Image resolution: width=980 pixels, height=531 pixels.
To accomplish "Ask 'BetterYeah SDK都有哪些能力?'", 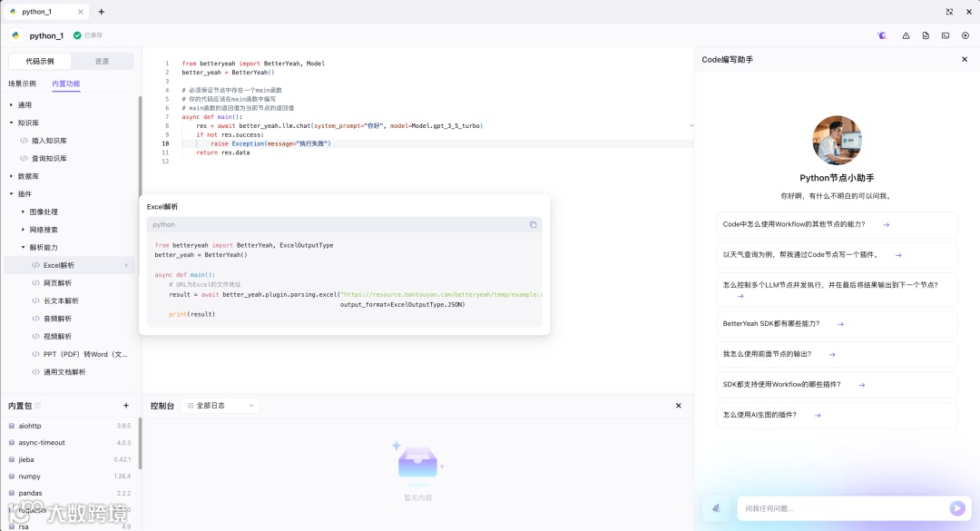I will tap(837, 324).
